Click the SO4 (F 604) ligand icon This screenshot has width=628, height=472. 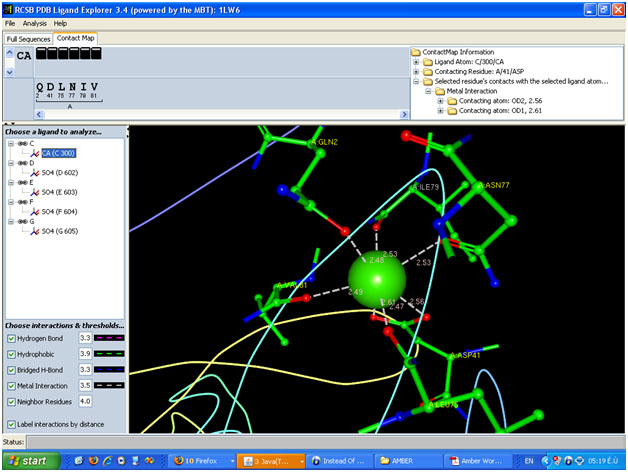[34, 212]
